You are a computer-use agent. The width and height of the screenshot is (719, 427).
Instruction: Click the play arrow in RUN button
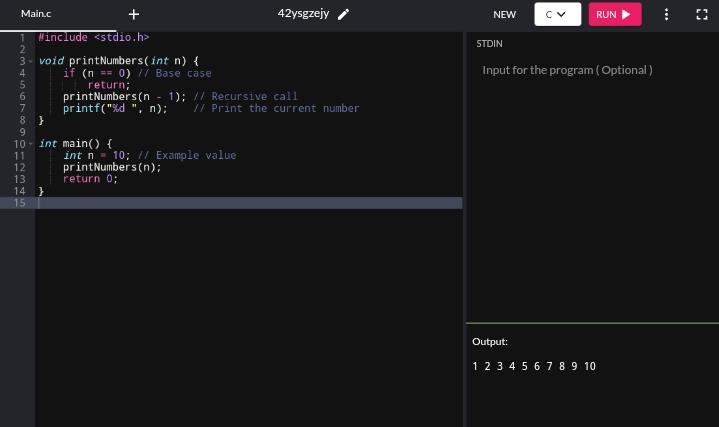pos(626,15)
